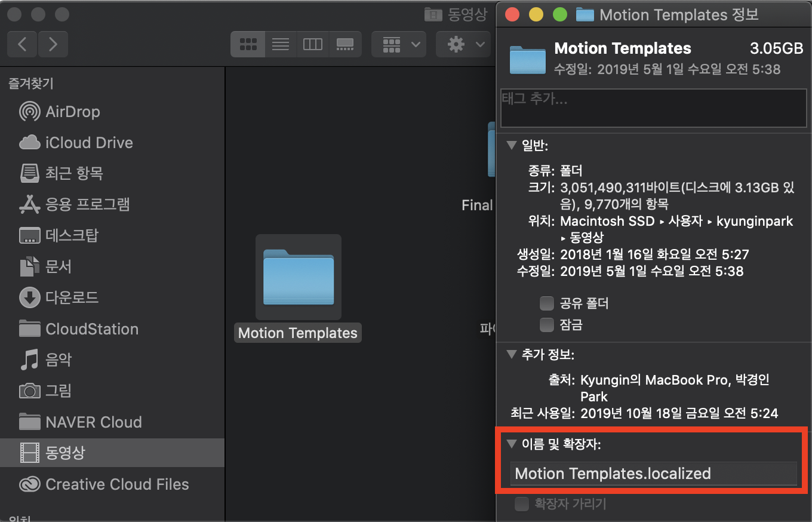Screen dimensions: 812x522
Task: Collapse the 추가 정보 section
Action: coord(511,355)
